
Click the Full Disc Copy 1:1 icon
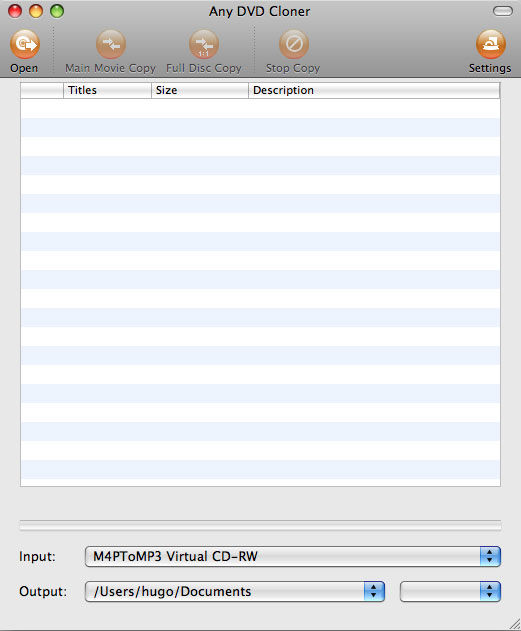pos(204,44)
